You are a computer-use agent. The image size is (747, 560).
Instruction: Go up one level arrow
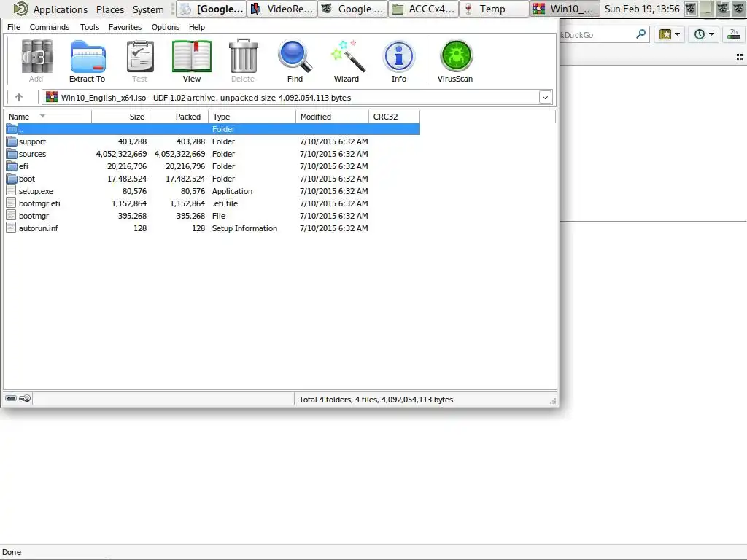19,98
